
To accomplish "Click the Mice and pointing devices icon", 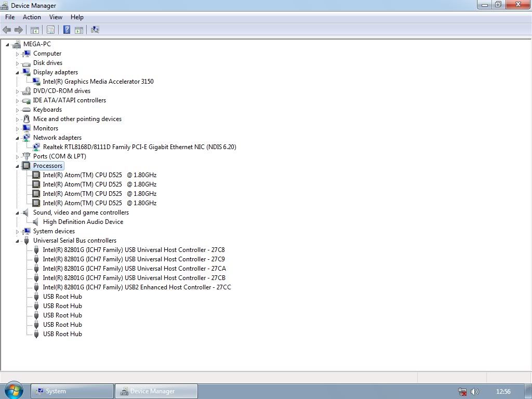I will [26, 119].
